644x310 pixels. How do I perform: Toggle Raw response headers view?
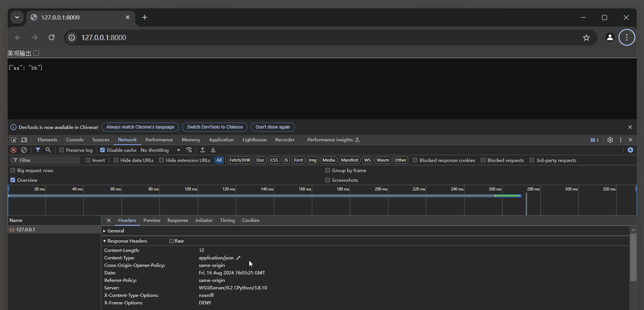172,241
